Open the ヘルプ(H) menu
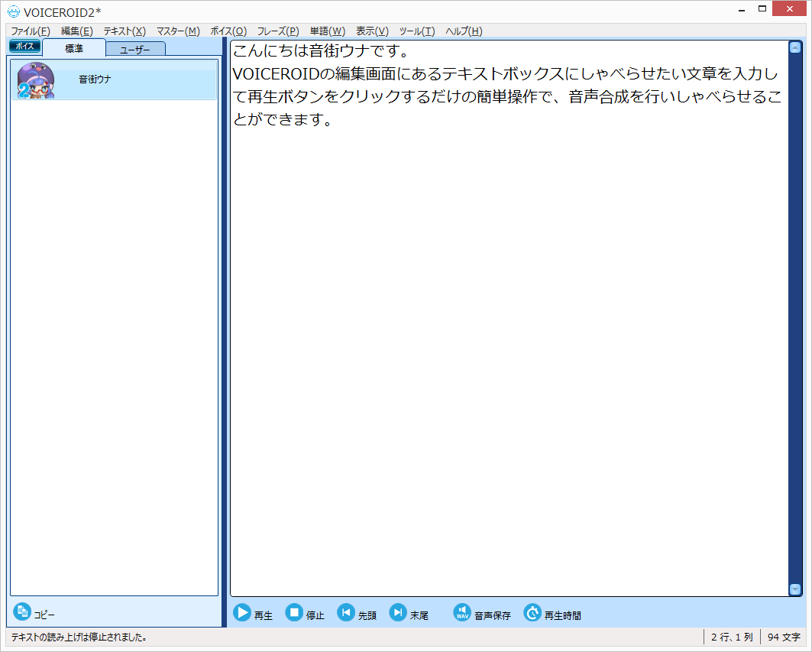 point(464,31)
